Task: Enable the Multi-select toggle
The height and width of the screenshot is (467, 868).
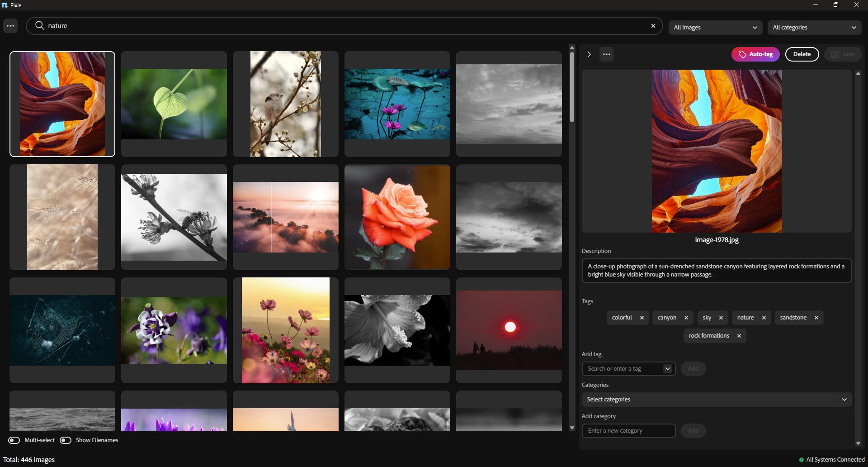Action: pos(14,440)
